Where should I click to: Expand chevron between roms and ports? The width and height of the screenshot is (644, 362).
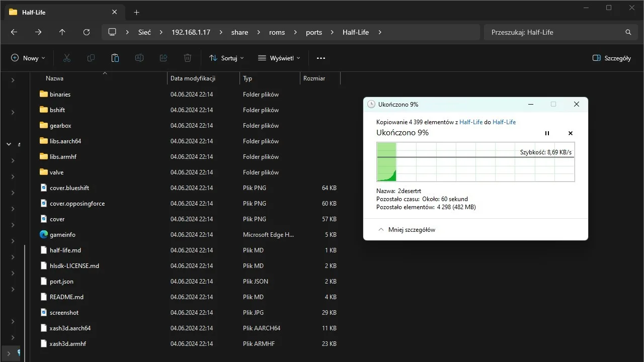click(295, 32)
